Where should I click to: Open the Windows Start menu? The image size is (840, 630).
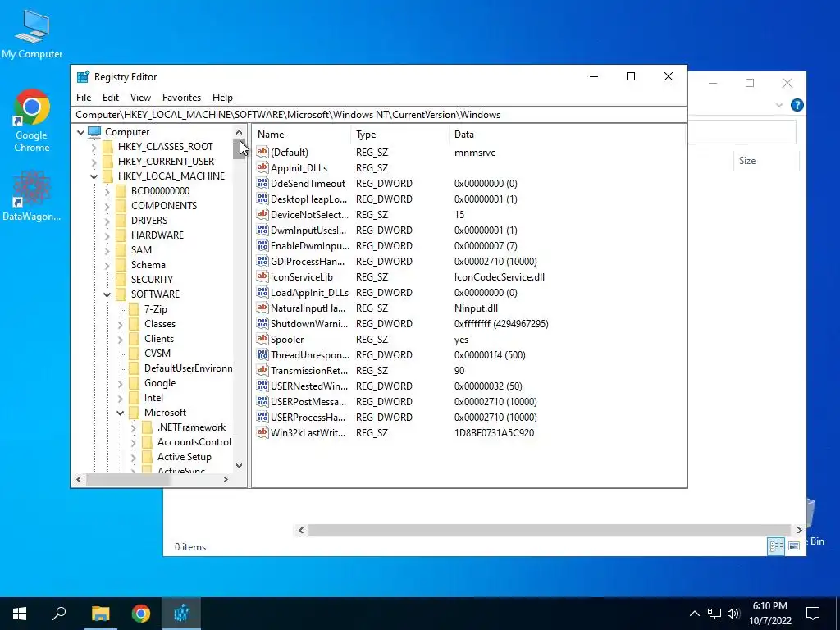coord(20,614)
